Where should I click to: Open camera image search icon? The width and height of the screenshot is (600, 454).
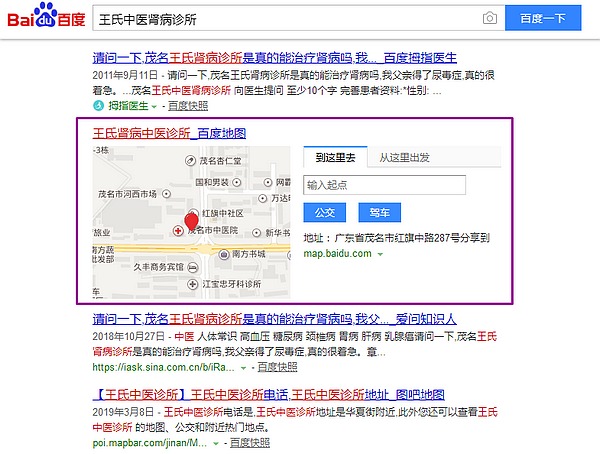point(489,19)
